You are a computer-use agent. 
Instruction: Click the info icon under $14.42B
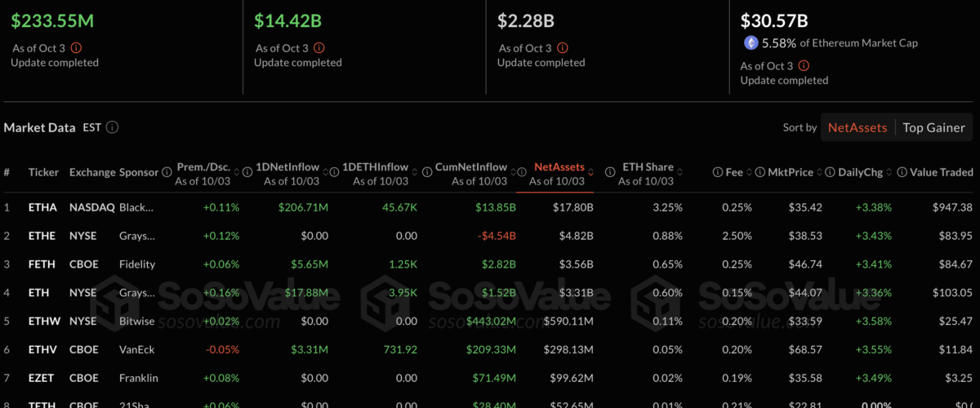pos(319,48)
